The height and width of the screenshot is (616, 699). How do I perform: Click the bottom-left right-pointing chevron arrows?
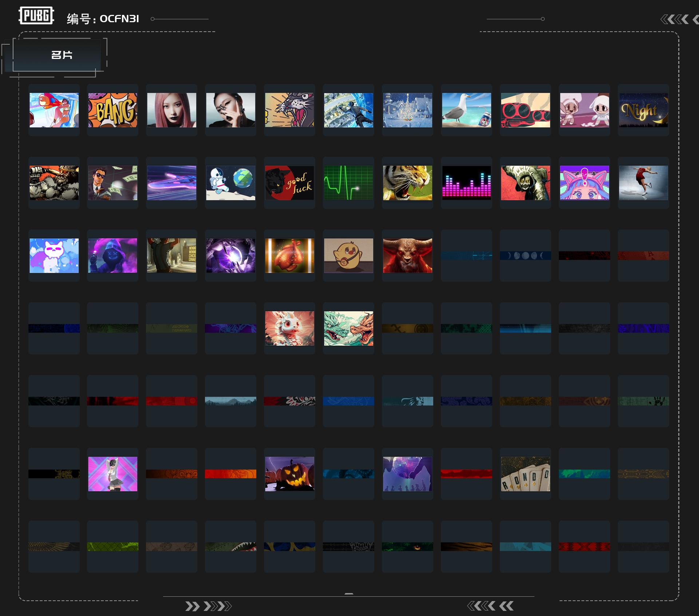click(x=208, y=606)
